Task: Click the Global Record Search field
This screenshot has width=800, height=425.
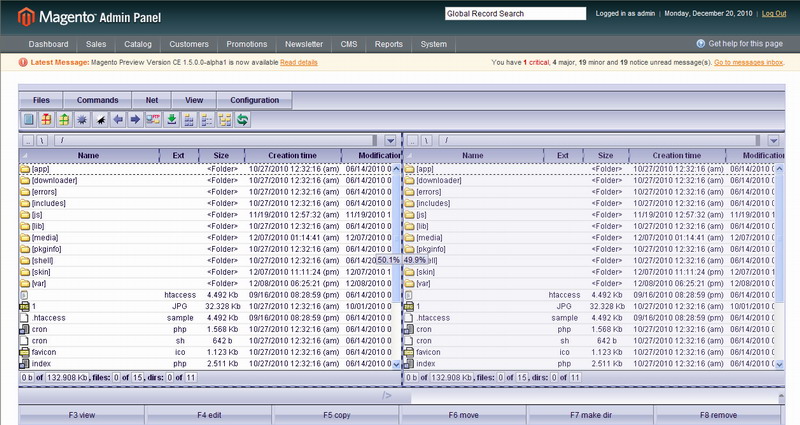Action: [x=515, y=14]
